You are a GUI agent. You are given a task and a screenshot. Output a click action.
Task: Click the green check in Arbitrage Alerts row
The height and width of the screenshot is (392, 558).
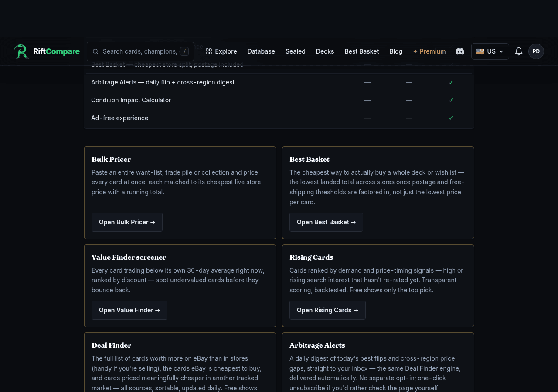(451, 82)
